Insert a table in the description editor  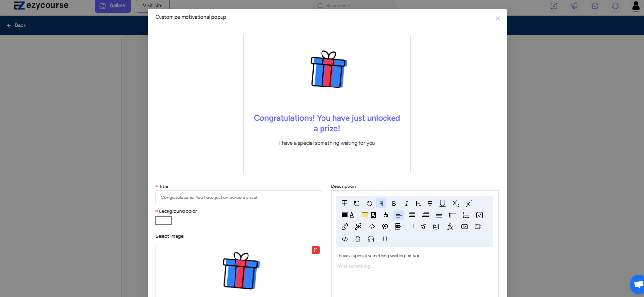345,203
